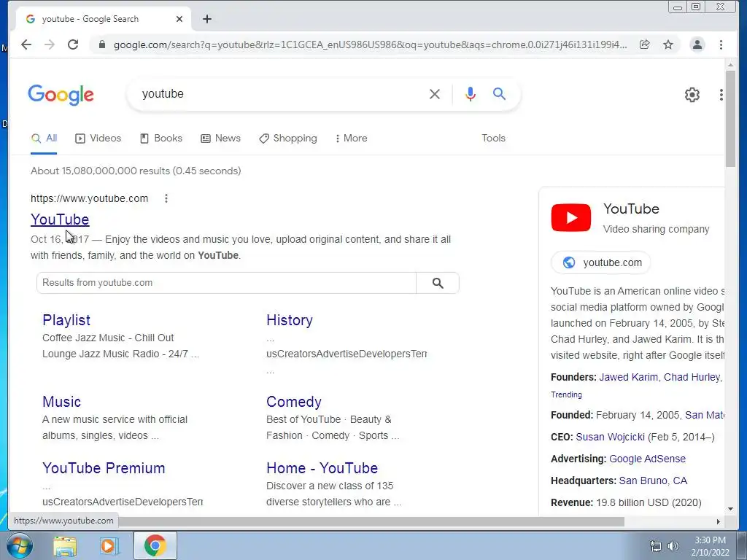747x560 pixels.
Task: Click the 'https://www.youtube.com' result URL text
Action: [x=90, y=198]
